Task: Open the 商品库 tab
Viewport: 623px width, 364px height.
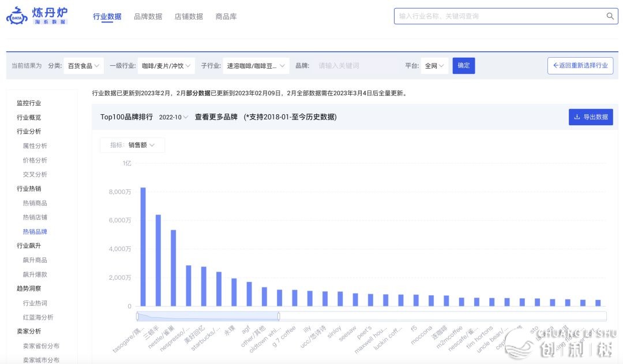Action: [x=226, y=17]
